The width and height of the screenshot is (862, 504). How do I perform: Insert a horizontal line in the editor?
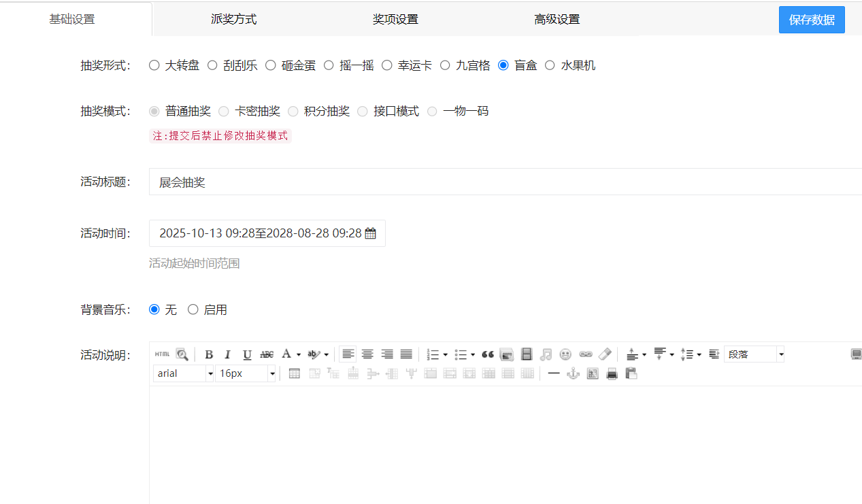(553, 373)
